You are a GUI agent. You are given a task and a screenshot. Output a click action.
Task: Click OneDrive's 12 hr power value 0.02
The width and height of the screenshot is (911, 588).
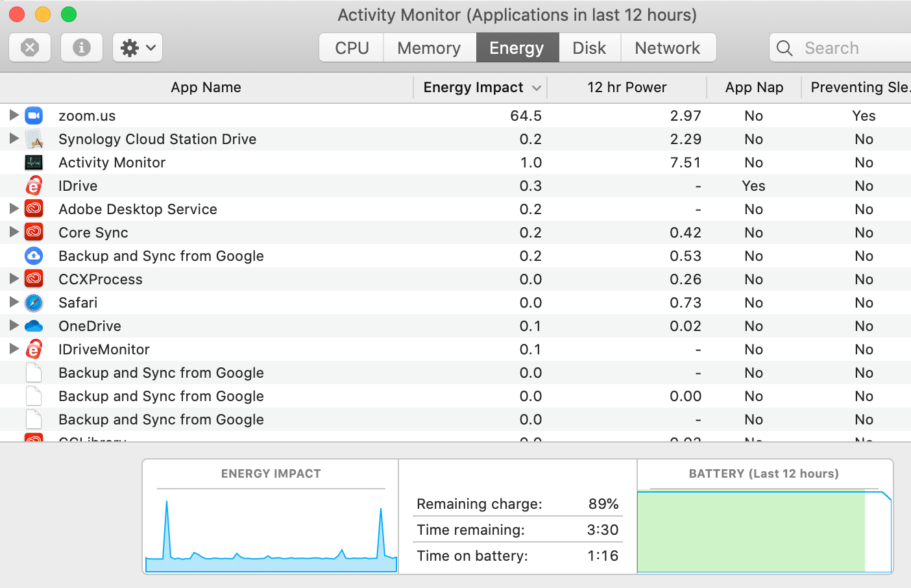pos(686,326)
